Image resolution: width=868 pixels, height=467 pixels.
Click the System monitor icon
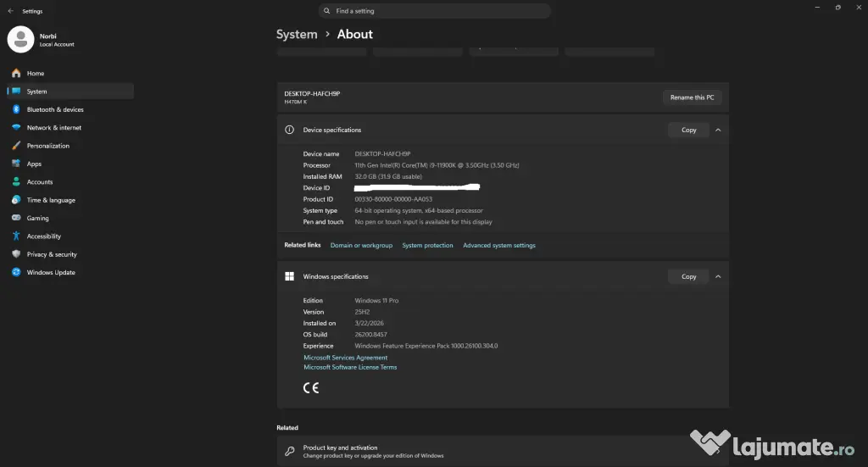[16, 92]
